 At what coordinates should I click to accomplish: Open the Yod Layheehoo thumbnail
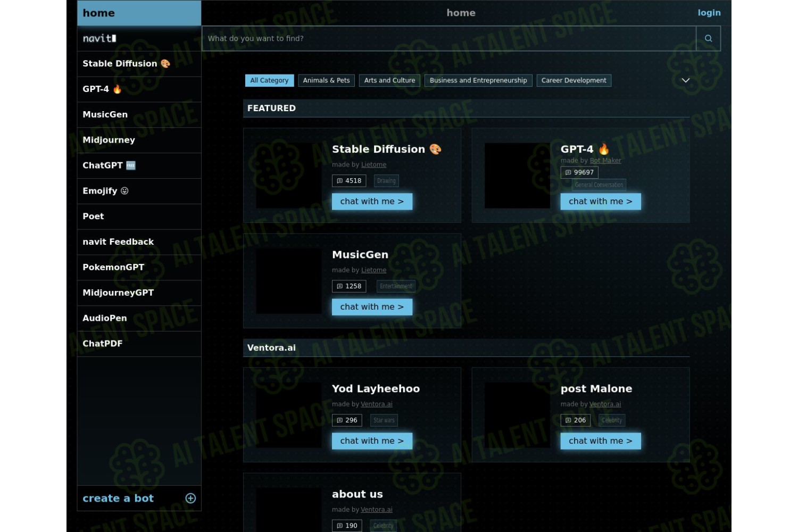tap(289, 415)
